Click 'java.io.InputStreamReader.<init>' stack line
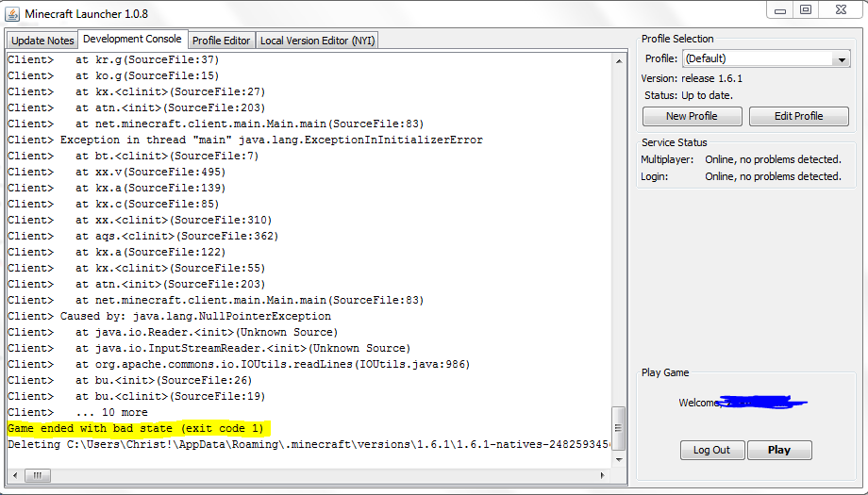 click(209, 348)
